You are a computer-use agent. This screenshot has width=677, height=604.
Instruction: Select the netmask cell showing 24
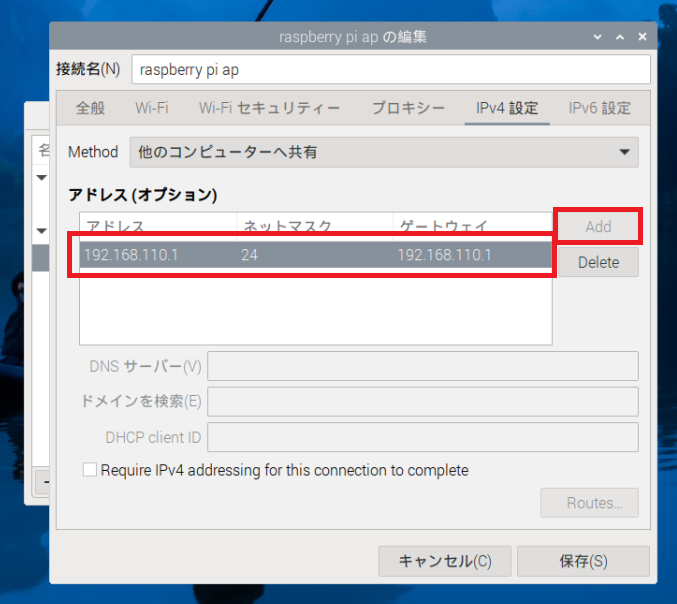pyautogui.click(x=313, y=255)
